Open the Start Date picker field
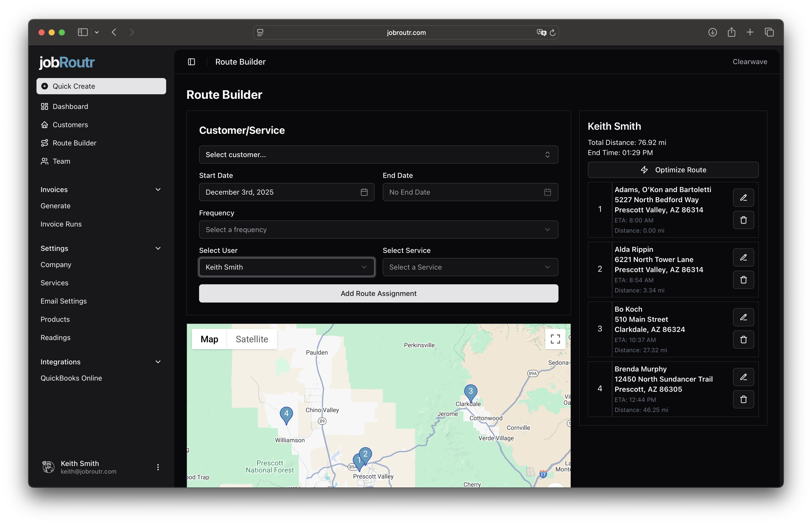 pos(286,192)
